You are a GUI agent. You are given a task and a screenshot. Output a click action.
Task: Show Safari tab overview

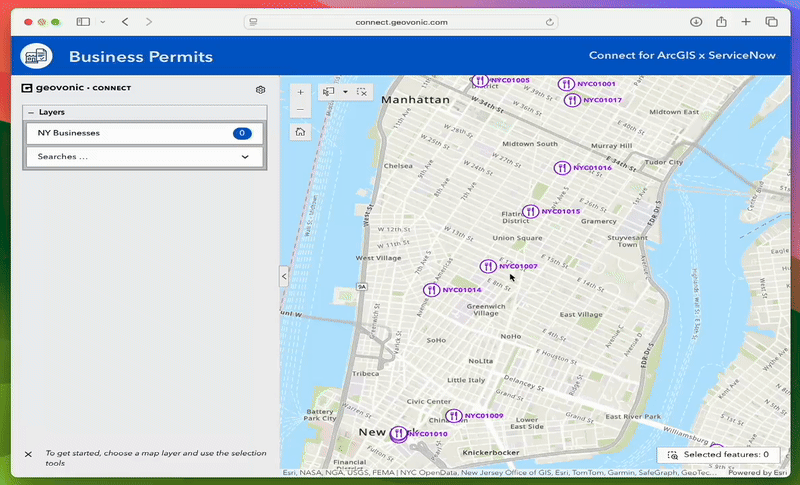tap(771, 22)
